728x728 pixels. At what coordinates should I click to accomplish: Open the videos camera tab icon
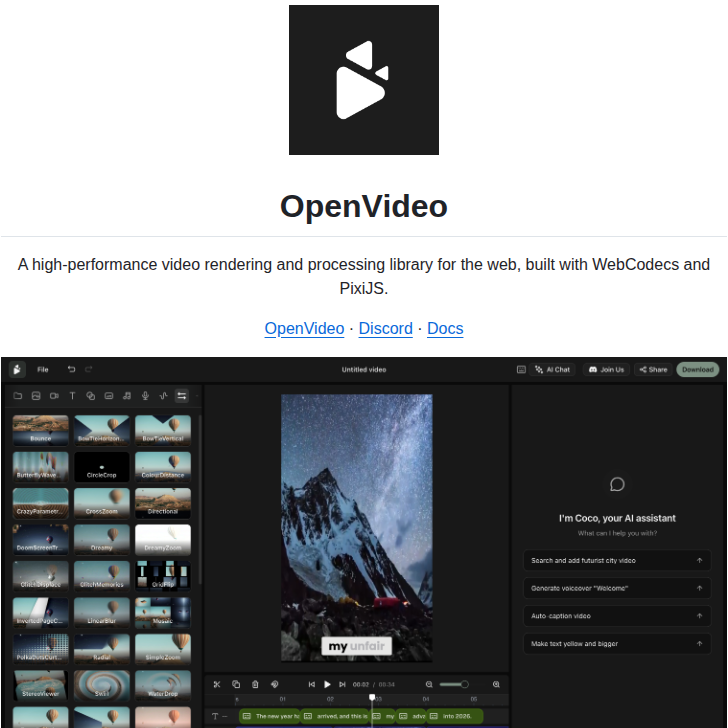tap(54, 396)
